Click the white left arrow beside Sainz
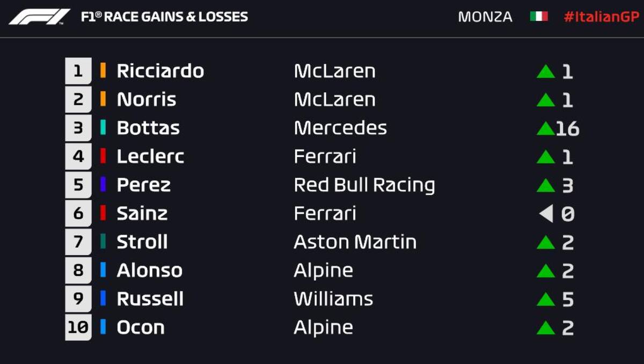The width and height of the screenshot is (644, 364). [x=546, y=214]
